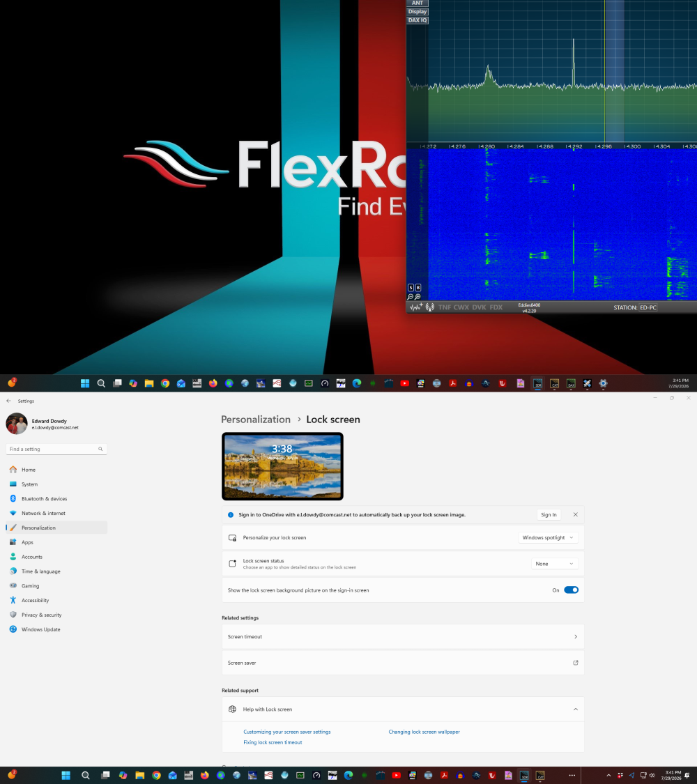Click the info icon in OneDrive banner

231,514
